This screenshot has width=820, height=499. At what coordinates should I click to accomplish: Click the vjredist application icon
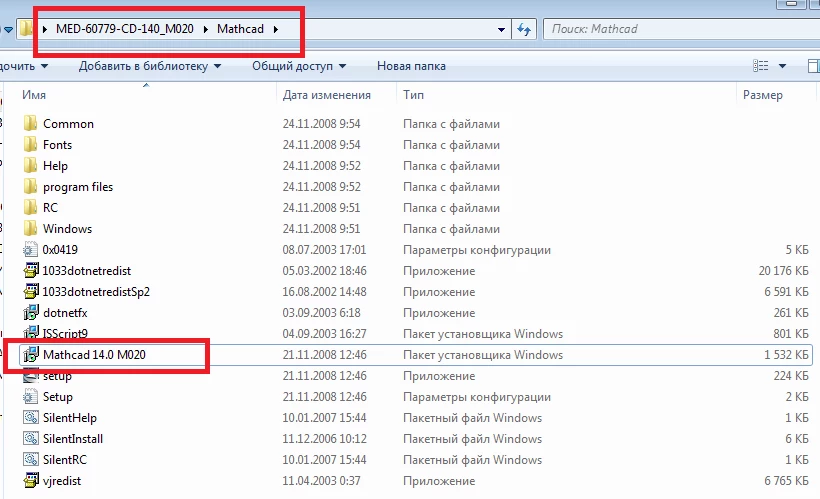(x=31, y=480)
